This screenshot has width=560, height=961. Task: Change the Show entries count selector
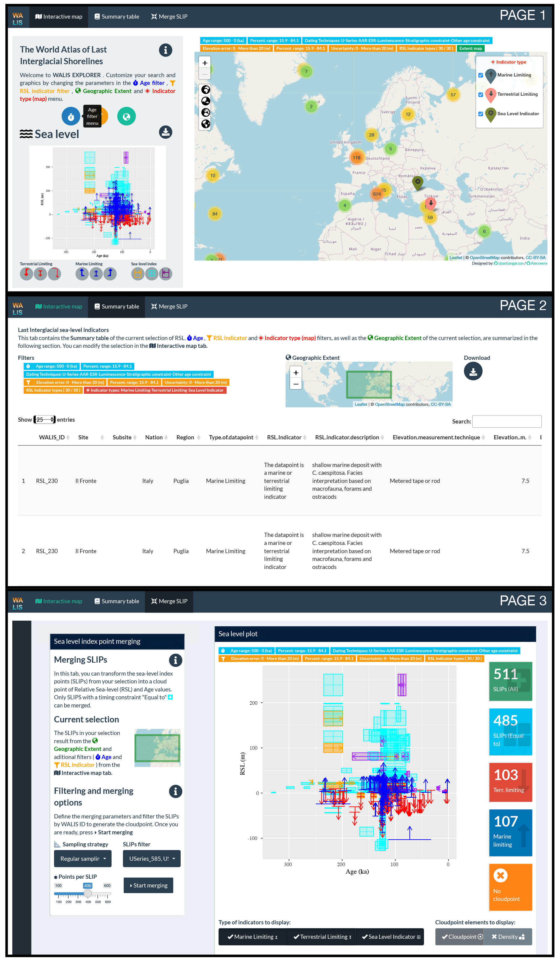45,420
